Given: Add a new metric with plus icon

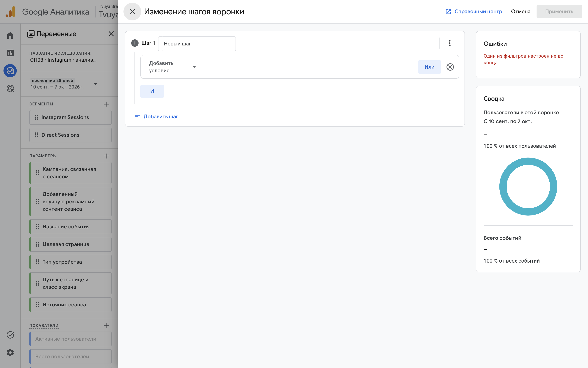Looking at the screenshot, I should tap(106, 326).
